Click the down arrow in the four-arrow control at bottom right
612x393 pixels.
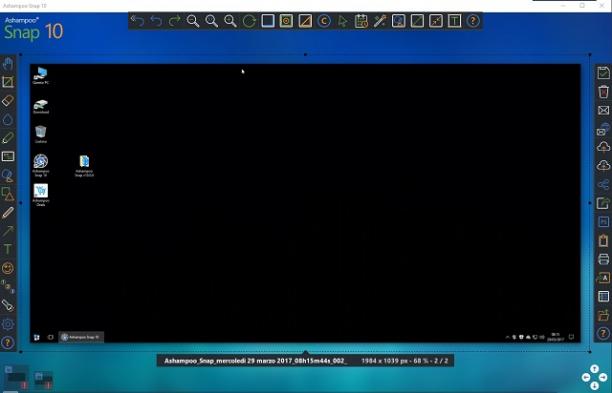coord(594,386)
